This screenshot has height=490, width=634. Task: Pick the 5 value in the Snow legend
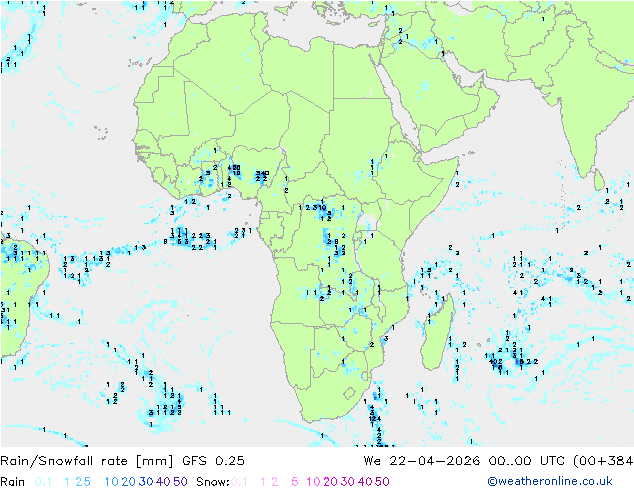[x=295, y=482]
